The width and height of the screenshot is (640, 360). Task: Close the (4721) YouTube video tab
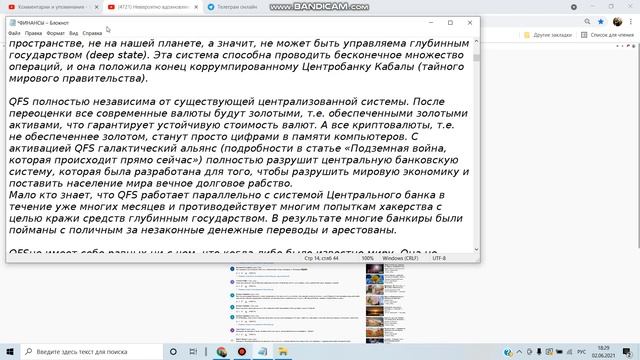point(196,7)
